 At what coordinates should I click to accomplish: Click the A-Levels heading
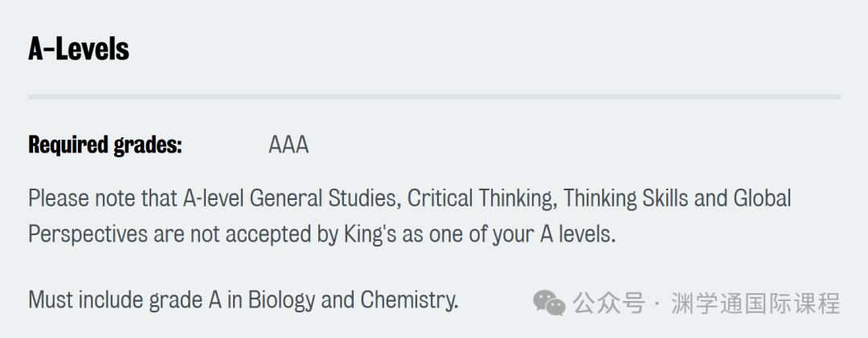(x=79, y=51)
